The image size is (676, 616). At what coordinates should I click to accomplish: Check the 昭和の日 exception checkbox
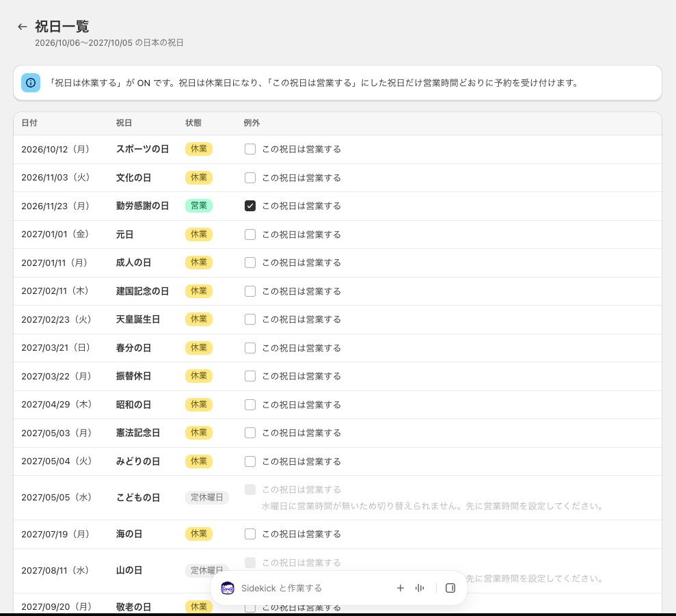tap(250, 405)
